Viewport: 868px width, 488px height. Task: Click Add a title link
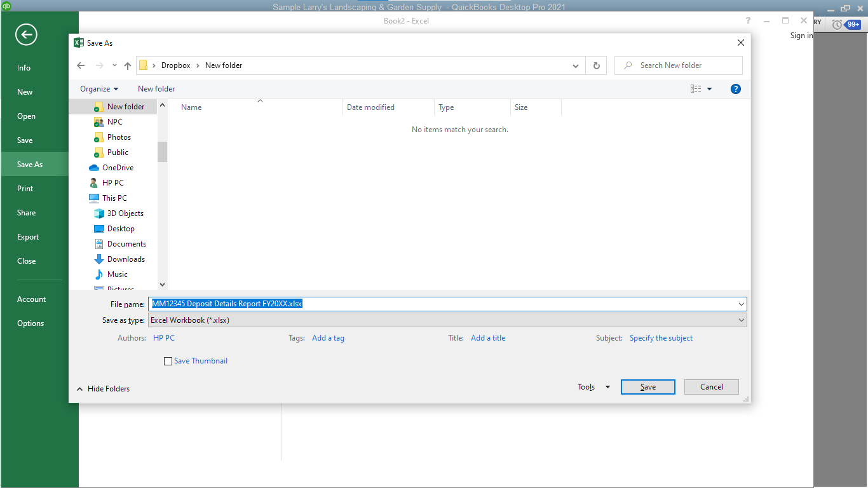click(488, 338)
